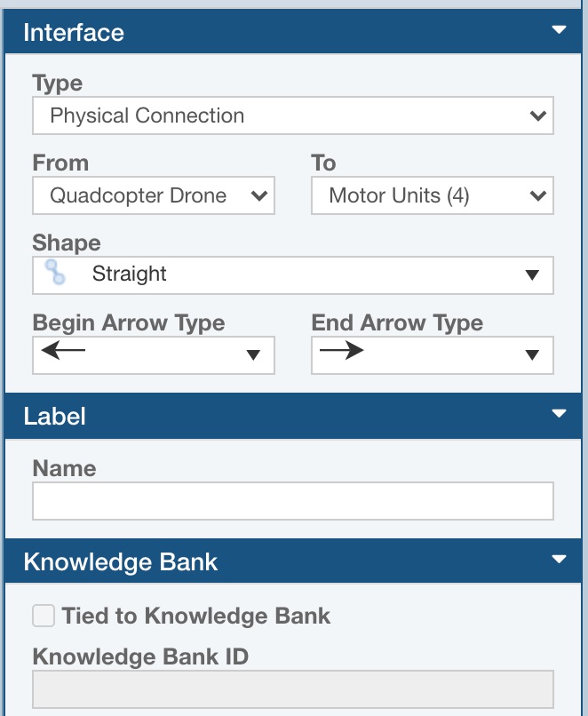
Task: Open the End Arrow Type dropdown
Action: (432, 354)
